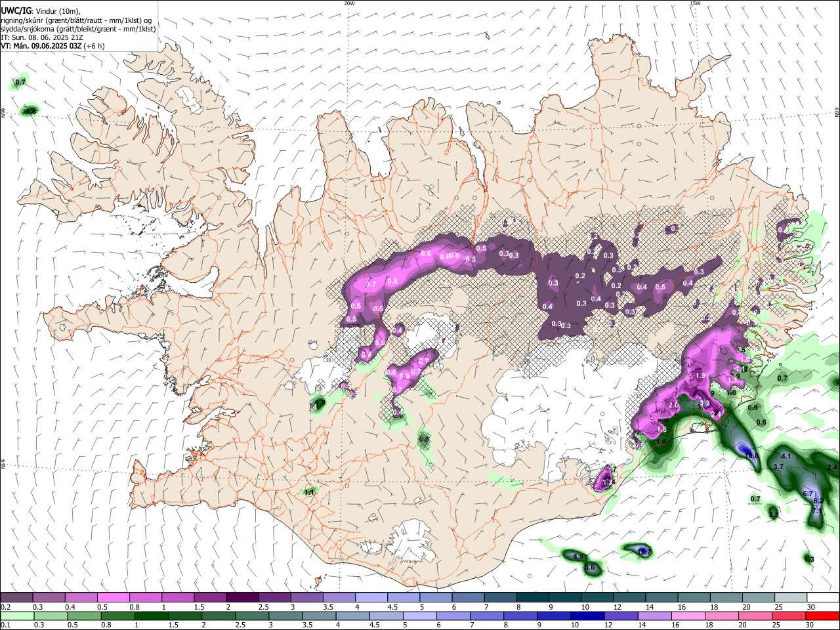Click the 'rigning/skúrir' header line
This screenshot has width=840, height=630.
[x=76, y=20]
